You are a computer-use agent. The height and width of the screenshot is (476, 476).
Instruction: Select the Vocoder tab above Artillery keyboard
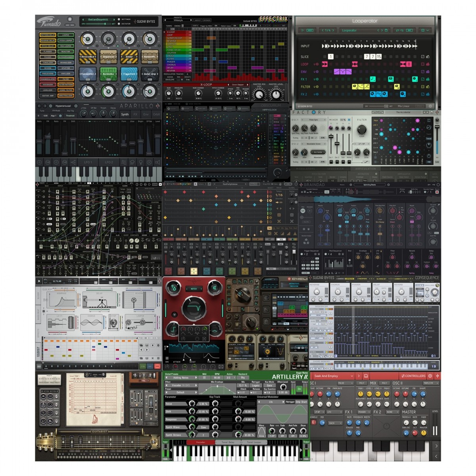[x=201, y=442]
